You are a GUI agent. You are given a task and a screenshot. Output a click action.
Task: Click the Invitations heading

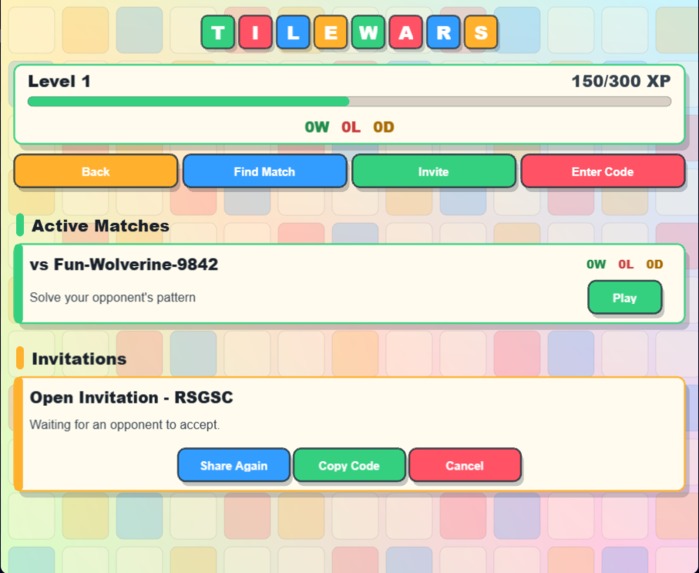79,359
